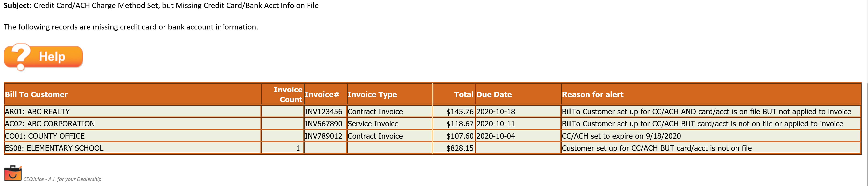The height and width of the screenshot is (186, 868).
Task: Select the AC02: ABC CORPORATION customer cell
Action: click(133, 123)
